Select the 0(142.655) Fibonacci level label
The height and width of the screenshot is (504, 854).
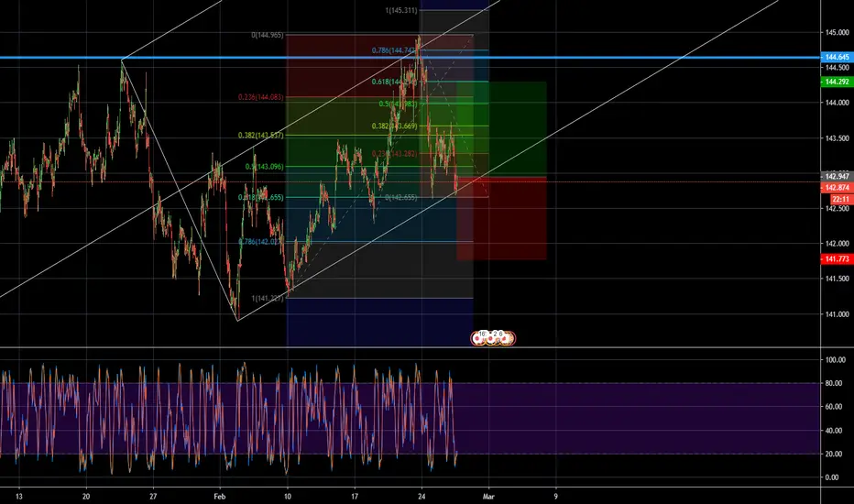pos(400,197)
